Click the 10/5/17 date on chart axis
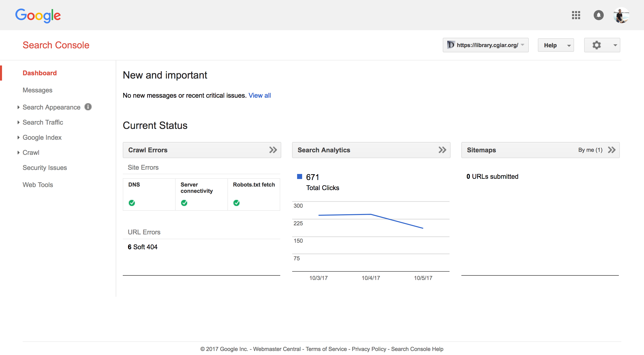This screenshot has height=355, width=644. (x=423, y=278)
